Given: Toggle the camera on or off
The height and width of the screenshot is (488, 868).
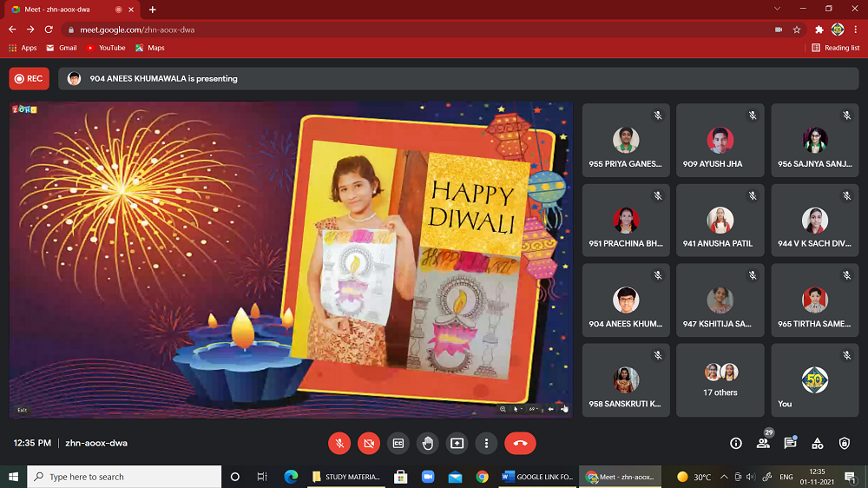Looking at the screenshot, I should coord(369,443).
